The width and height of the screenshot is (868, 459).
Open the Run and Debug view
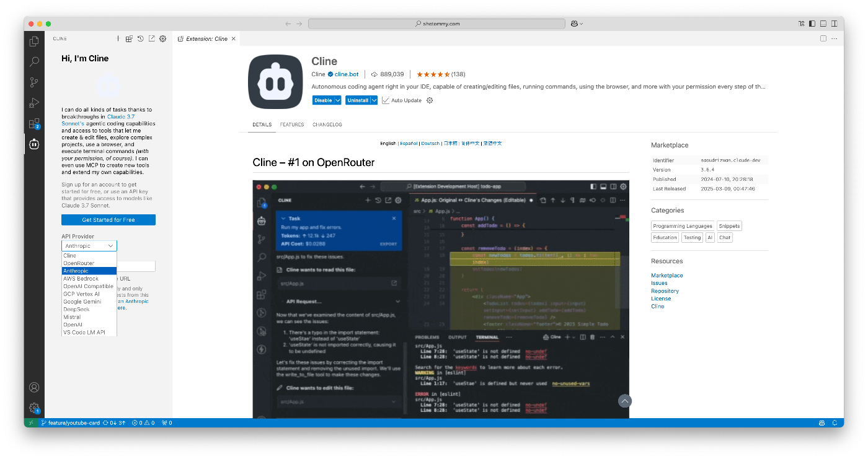coord(34,103)
